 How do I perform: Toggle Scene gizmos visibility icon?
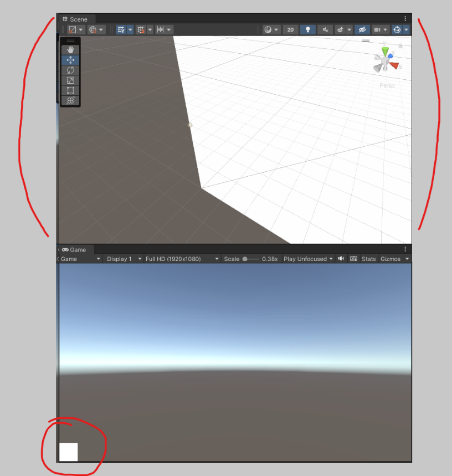click(x=397, y=29)
